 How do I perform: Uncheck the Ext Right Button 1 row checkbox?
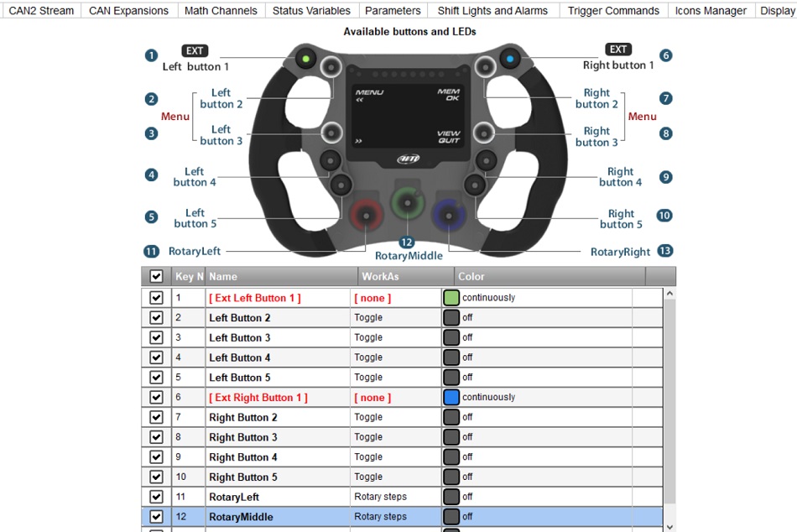(156, 397)
